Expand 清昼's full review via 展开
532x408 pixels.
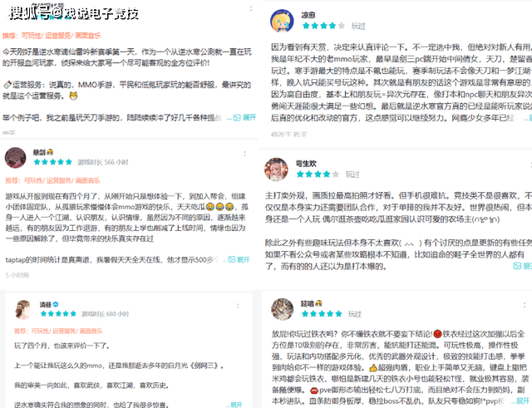tap(236, 405)
